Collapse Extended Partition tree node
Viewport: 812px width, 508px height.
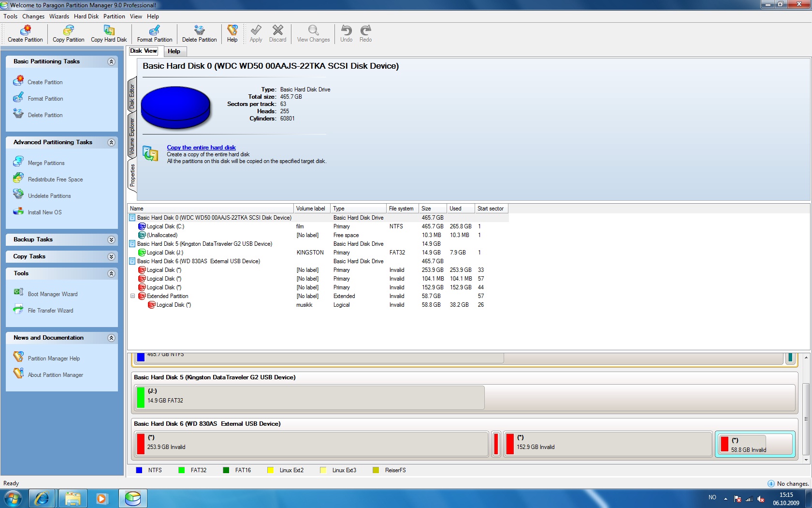coord(132,296)
